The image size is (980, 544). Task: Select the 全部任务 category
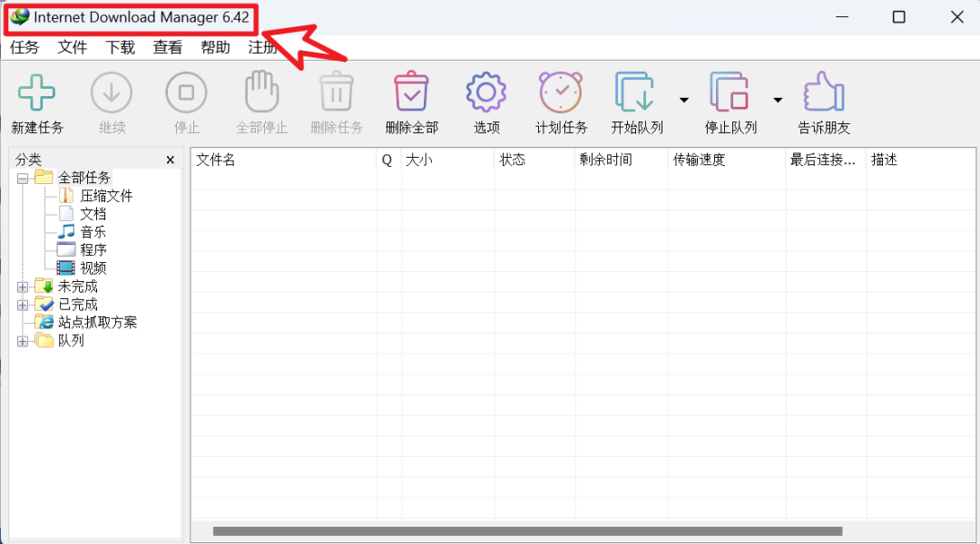[83, 178]
